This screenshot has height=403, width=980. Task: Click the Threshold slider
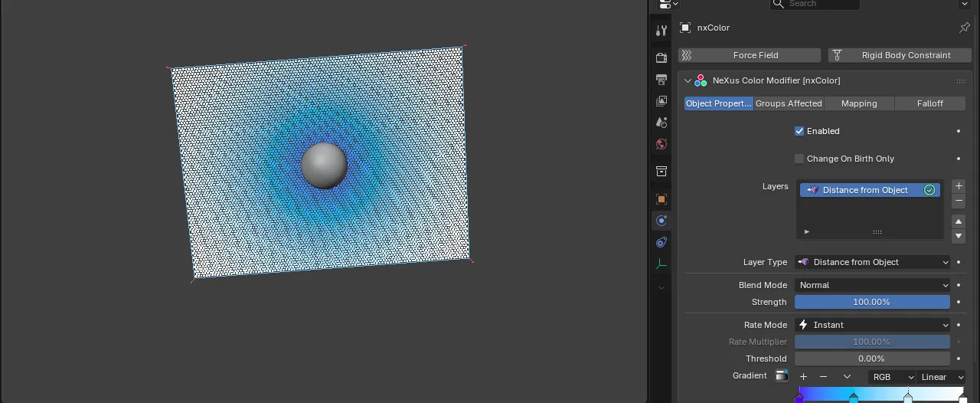[x=872, y=359]
